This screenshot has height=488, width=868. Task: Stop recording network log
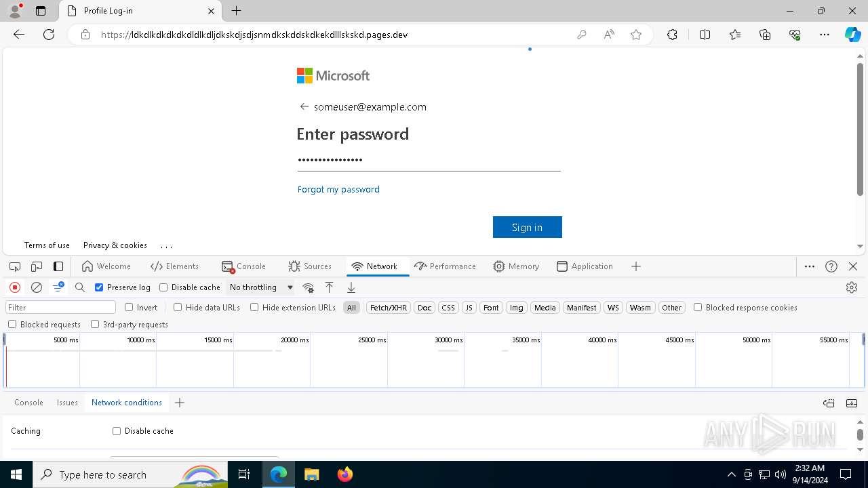coord(15,287)
